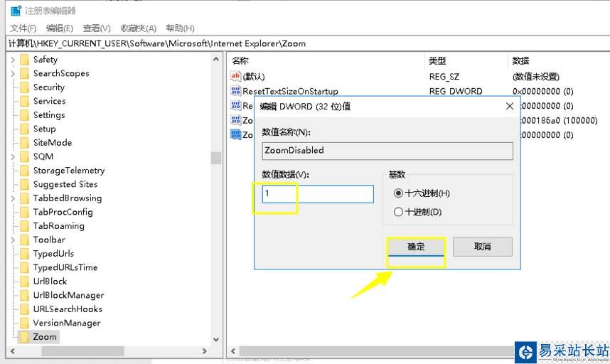Select the SiteMode folder icon
The image size is (610, 364).
click(x=24, y=143)
